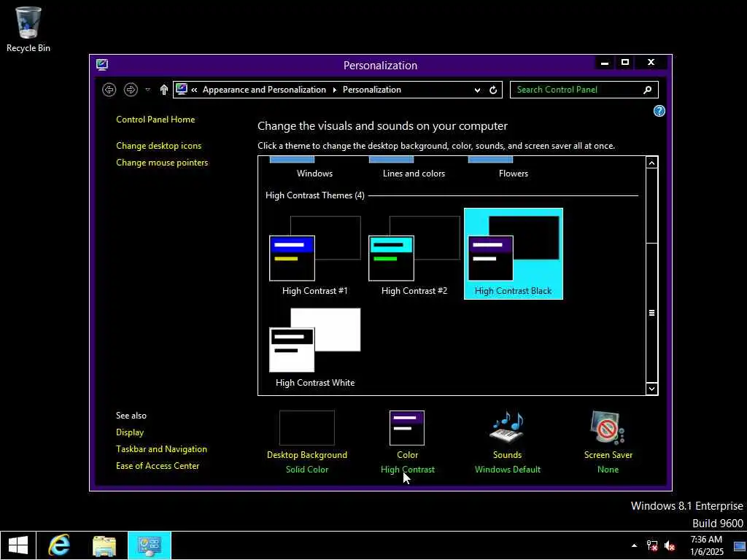Click the Control Panel taskbar button
Image resolution: width=747 pixels, height=560 pixels.
click(149, 545)
